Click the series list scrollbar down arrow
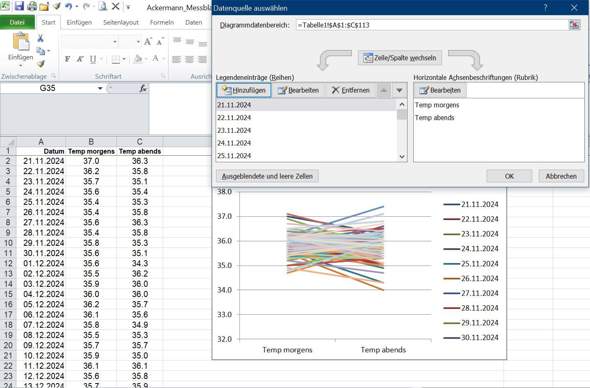The height and width of the screenshot is (388, 590). (402, 157)
